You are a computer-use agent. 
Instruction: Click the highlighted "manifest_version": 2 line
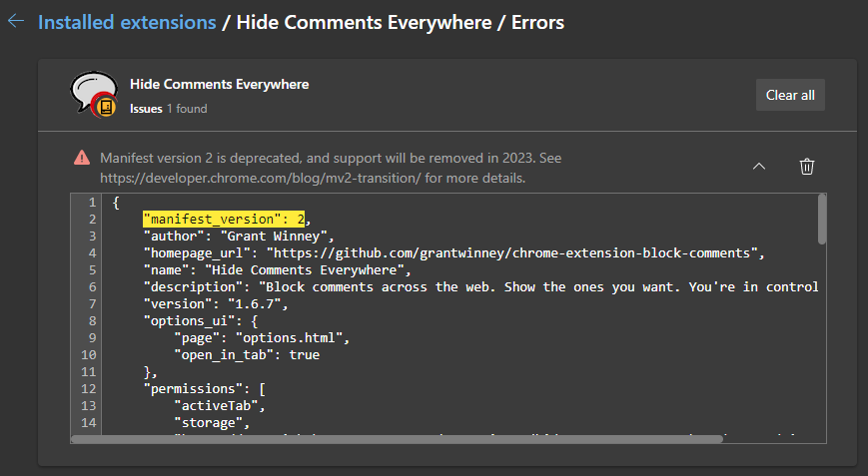(224, 219)
